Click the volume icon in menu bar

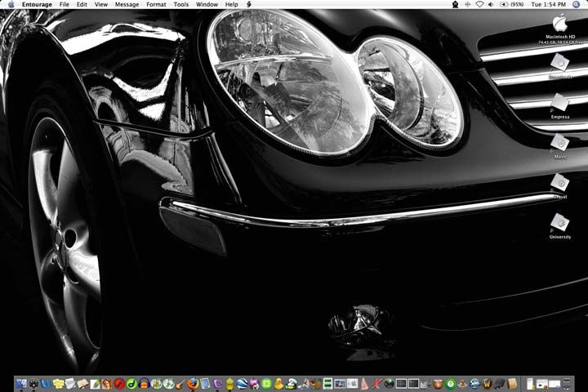(490, 4)
